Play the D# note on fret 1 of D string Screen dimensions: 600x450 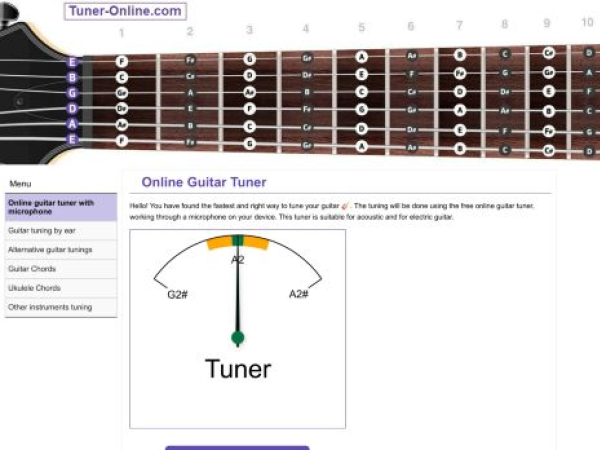(122, 109)
